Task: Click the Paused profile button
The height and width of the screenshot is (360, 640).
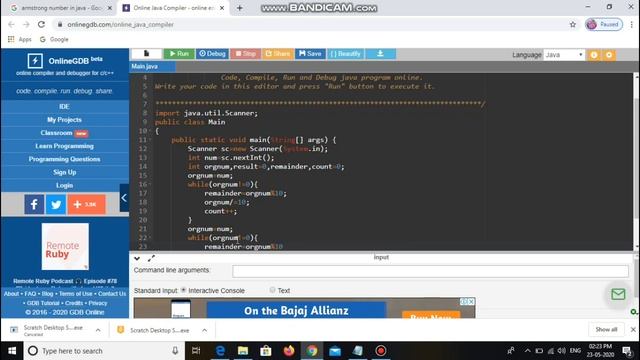Action: click(604, 24)
